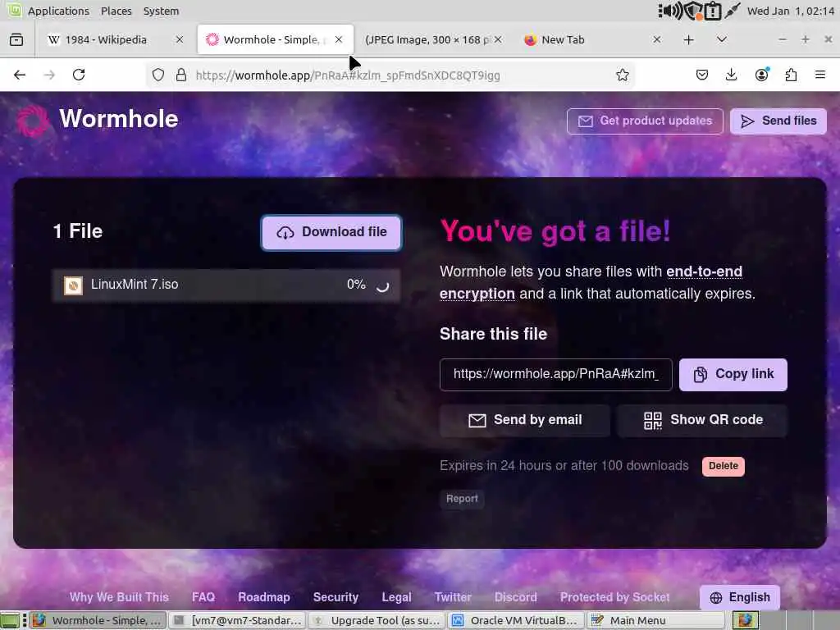Click the network connection tray icon

732,11
